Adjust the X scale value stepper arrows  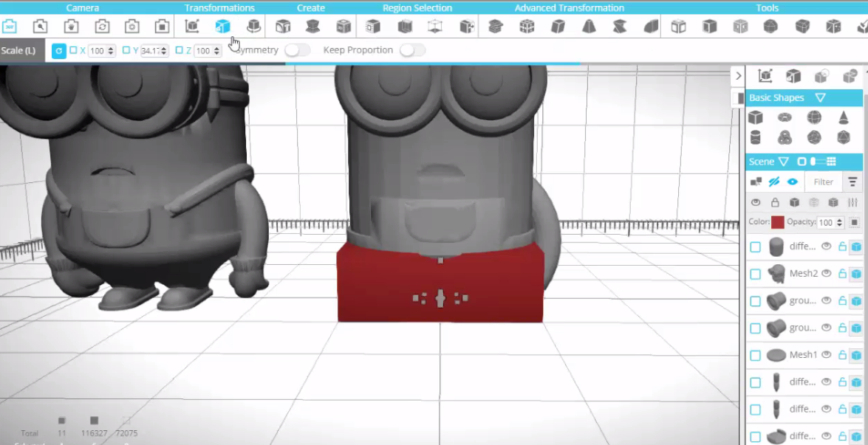(111, 51)
